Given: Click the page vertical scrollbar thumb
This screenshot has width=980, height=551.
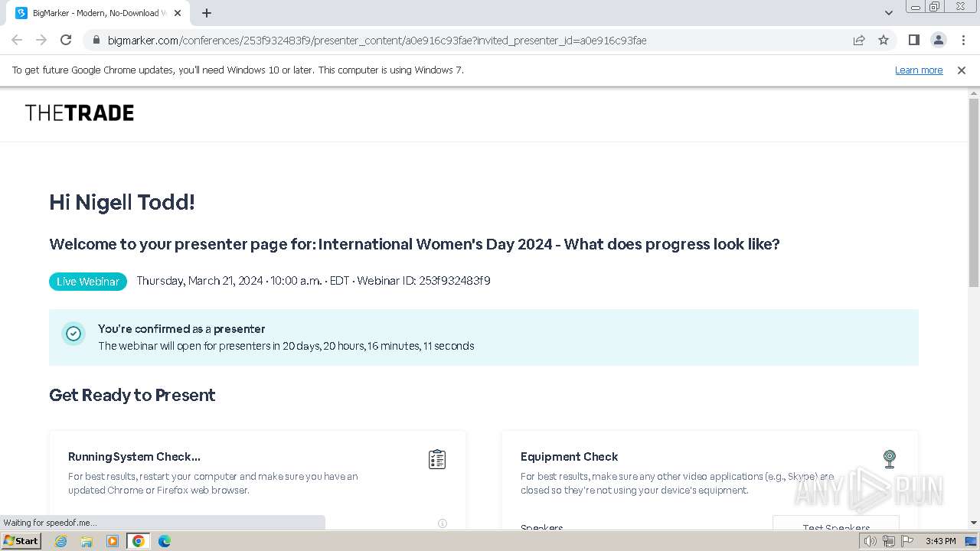Looking at the screenshot, I should pos(974,193).
